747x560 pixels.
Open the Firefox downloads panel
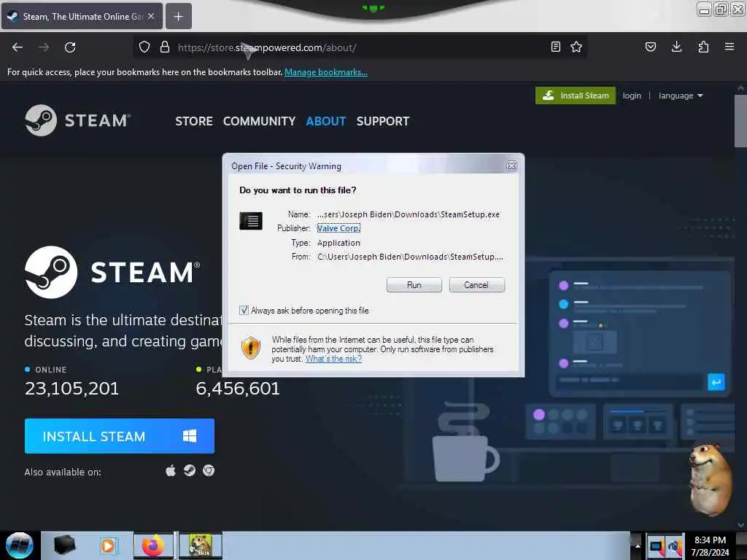676,47
